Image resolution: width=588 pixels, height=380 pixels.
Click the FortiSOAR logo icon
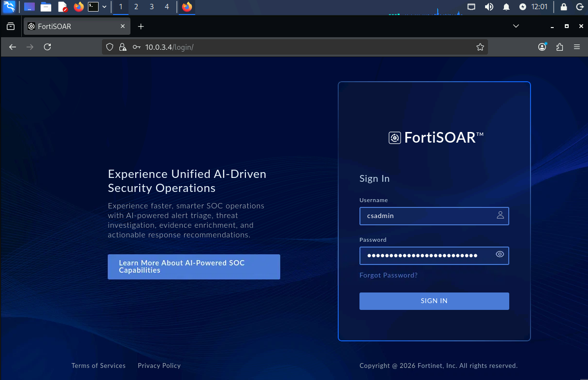[395, 138]
